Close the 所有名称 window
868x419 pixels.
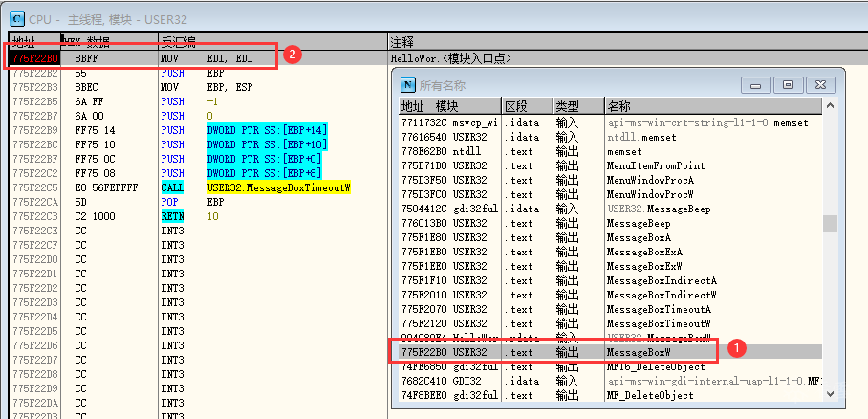point(820,85)
